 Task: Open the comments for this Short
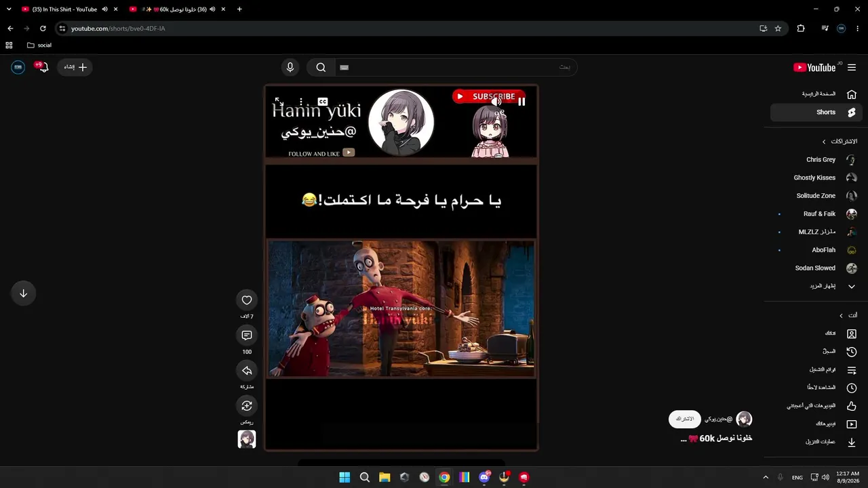[x=247, y=335]
